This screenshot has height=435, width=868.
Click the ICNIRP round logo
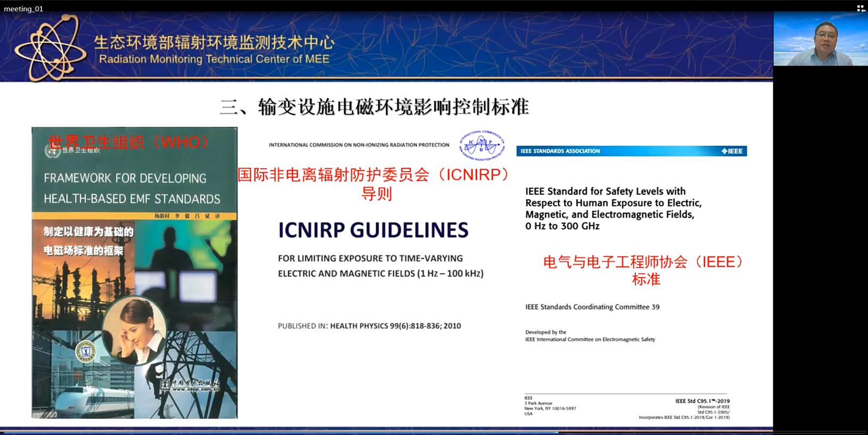click(482, 145)
